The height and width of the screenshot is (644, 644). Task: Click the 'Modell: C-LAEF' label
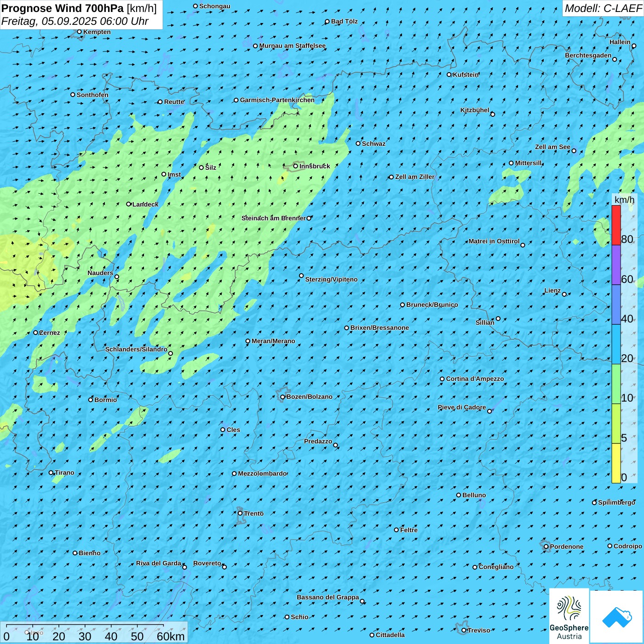(603, 8)
